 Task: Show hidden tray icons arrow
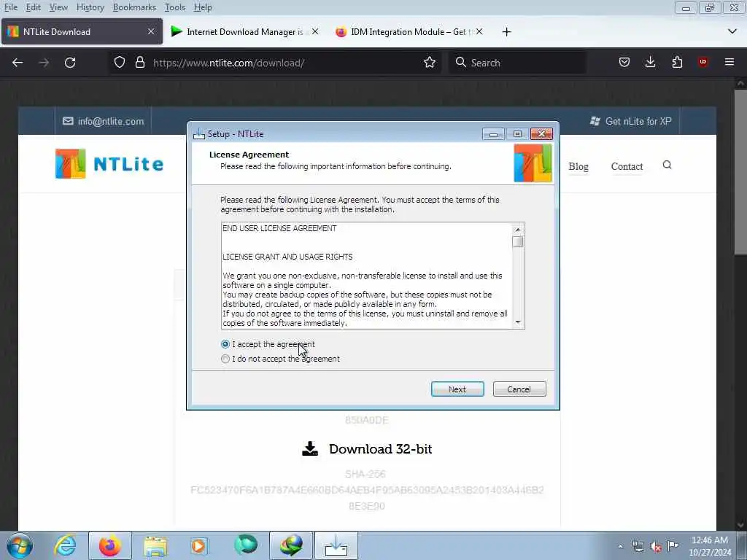pos(620,546)
